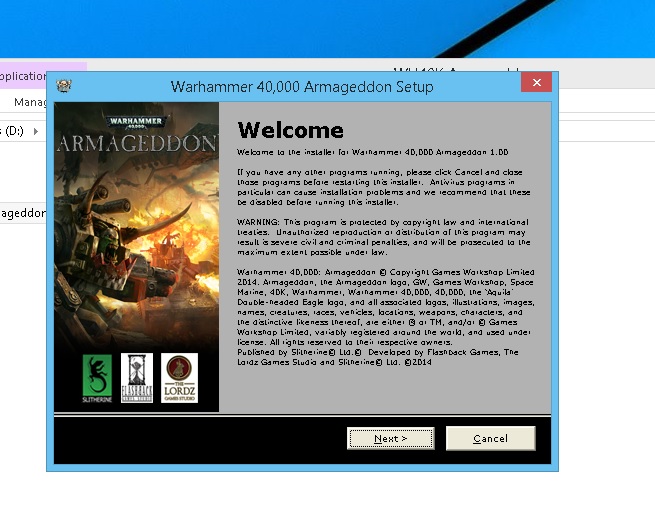Click the Next button in the installer
The height and width of the screenshot is (531, 655).
click(x=391, y=438)
